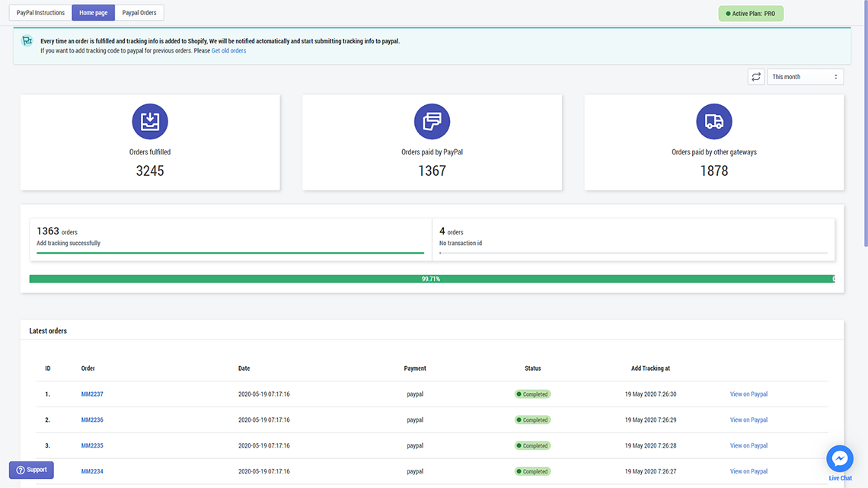Click tracking time 19 May 2020 7:26:30
The width and height of the screenshot is (868, 488).
(650, 394)
